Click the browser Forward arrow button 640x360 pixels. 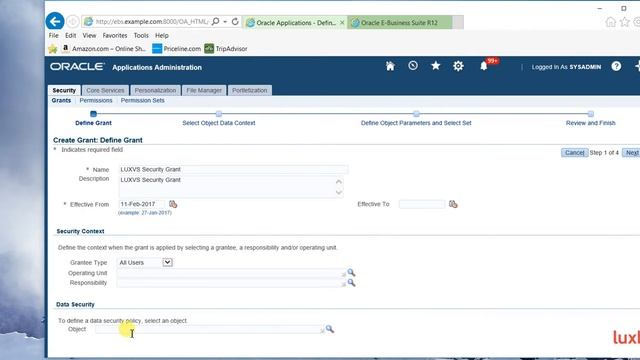click(73, 22)
